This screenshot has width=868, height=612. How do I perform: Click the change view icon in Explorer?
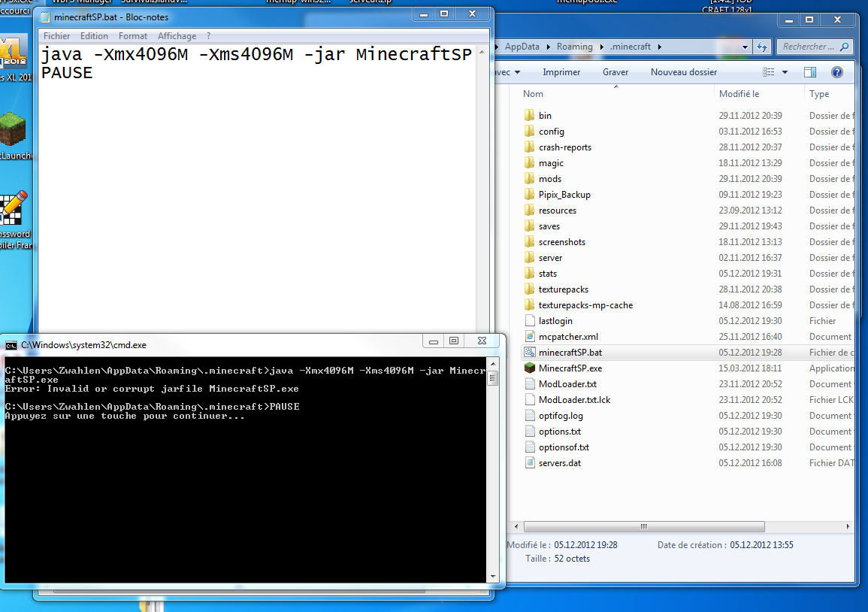[768, 72]
